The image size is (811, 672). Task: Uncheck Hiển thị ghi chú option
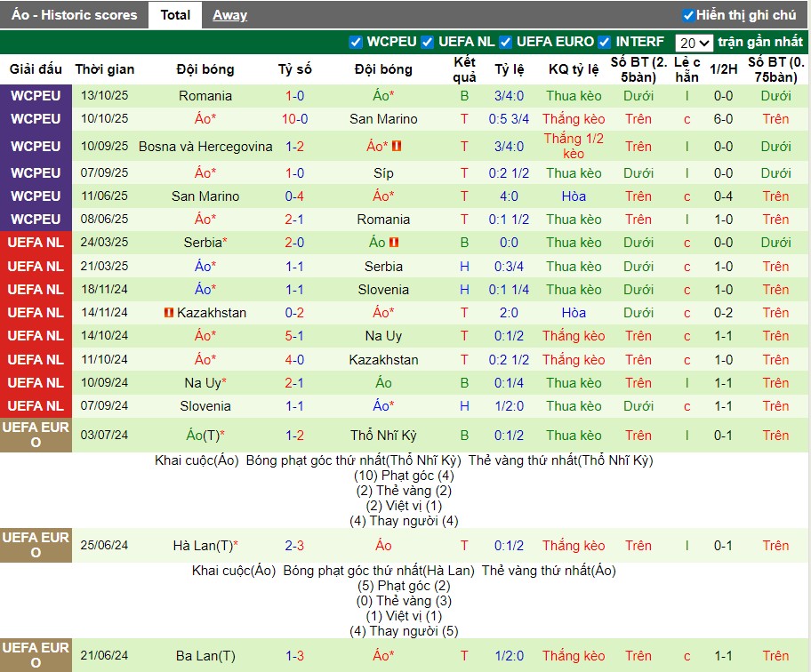(x=688, y=15)
